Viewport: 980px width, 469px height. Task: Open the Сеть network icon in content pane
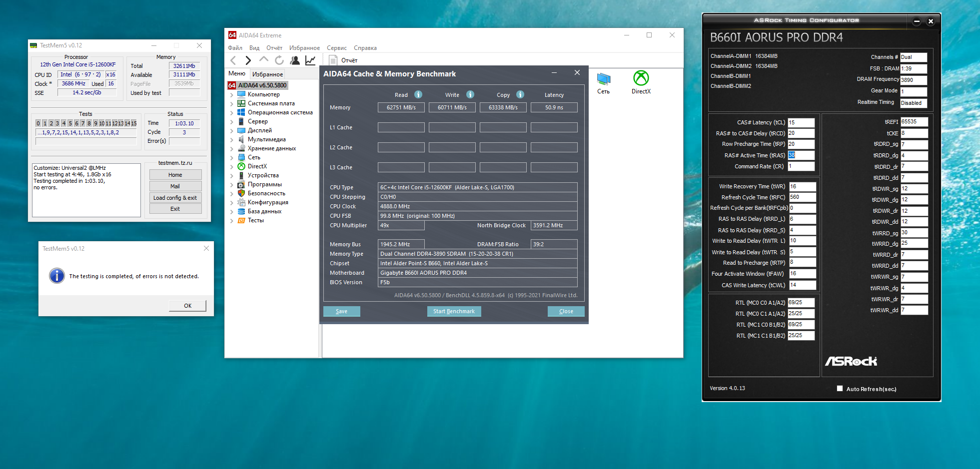(x=603, y=78)
